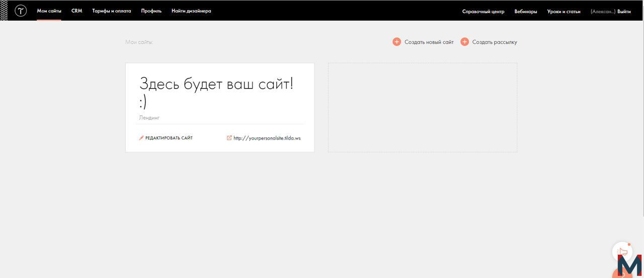644x278 pixels.
Task: Open Уроки и статьи link
Action: (563, 12)
